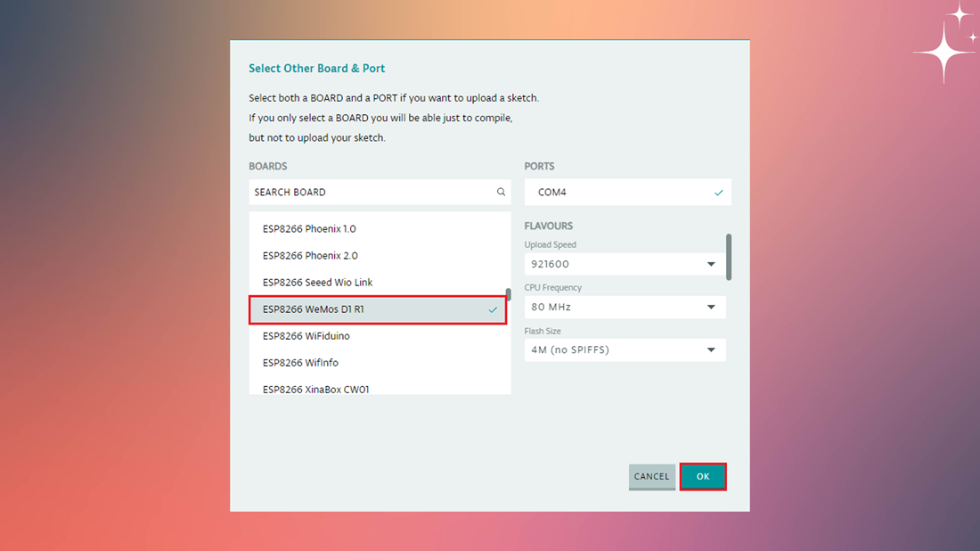
Task: Expand the CPU Frequency dropdown arrow
Action: coord(711,307)
